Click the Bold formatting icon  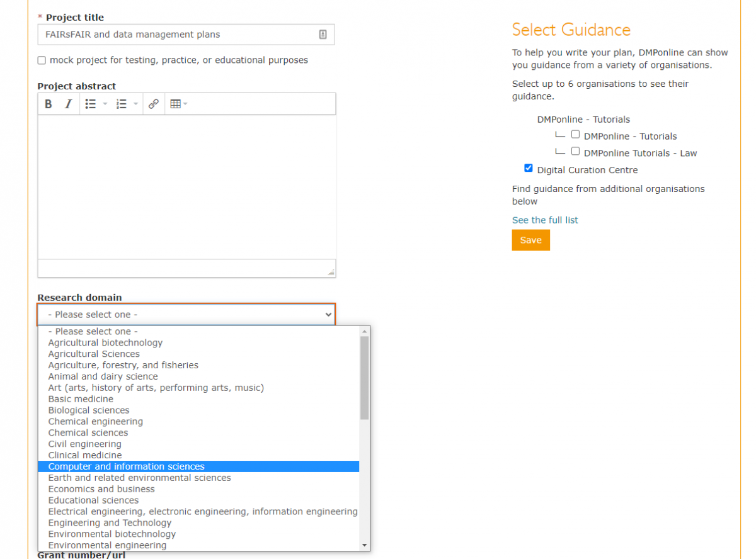(49, 104)
